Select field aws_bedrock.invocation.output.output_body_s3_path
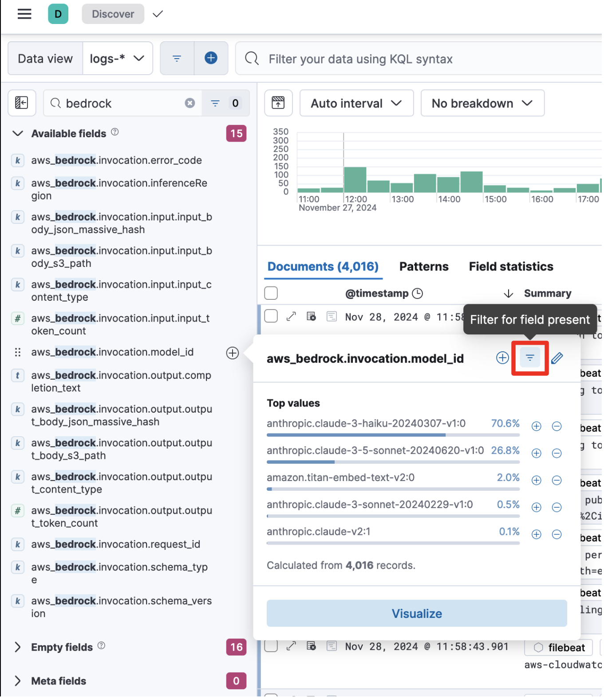The width and height of the screenshot is (616, 700). coord(122,449)
